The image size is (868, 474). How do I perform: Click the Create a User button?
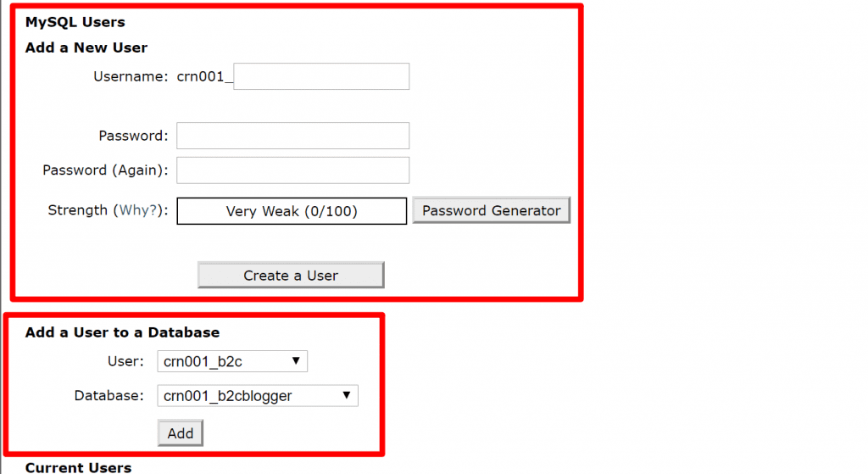[x=291, y=275]
